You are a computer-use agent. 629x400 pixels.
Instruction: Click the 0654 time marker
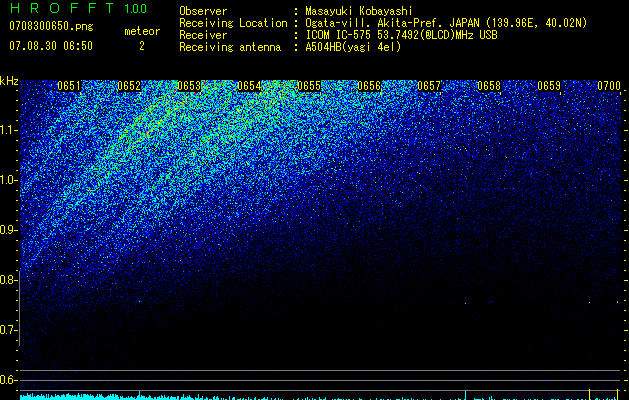pyautogui.click(x=249, y=86)
